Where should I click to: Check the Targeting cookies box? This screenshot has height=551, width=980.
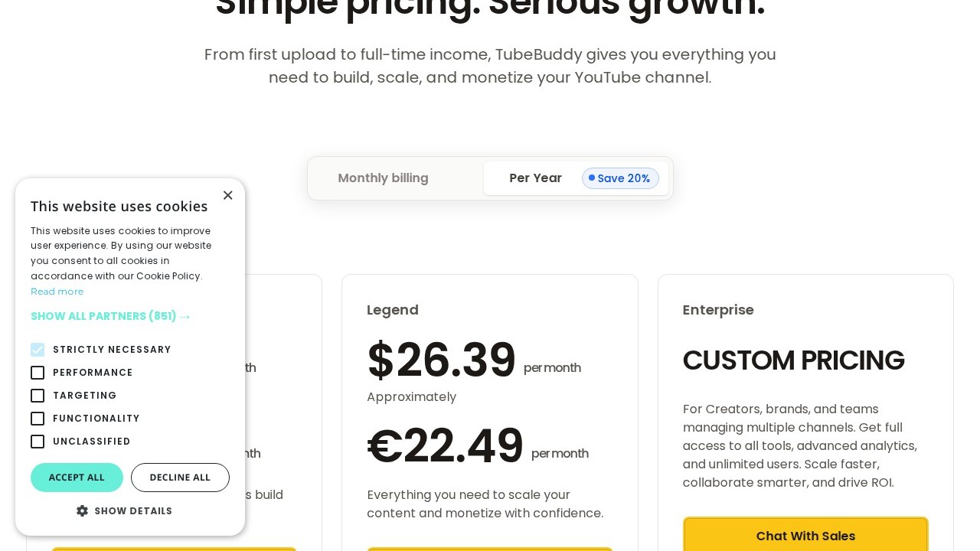pos(38,396)
